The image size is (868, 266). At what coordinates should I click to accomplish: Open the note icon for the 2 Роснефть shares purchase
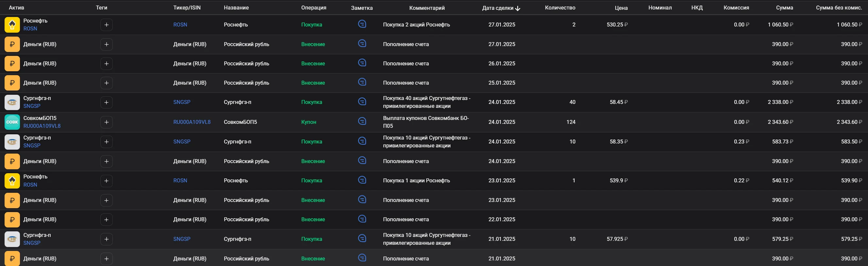(x=362, y=24)
